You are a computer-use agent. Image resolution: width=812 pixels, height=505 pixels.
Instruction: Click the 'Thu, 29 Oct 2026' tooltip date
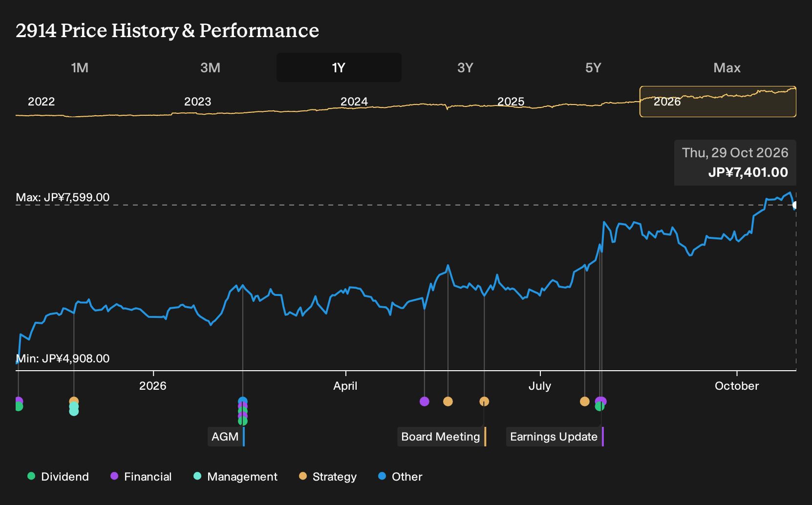735,153
